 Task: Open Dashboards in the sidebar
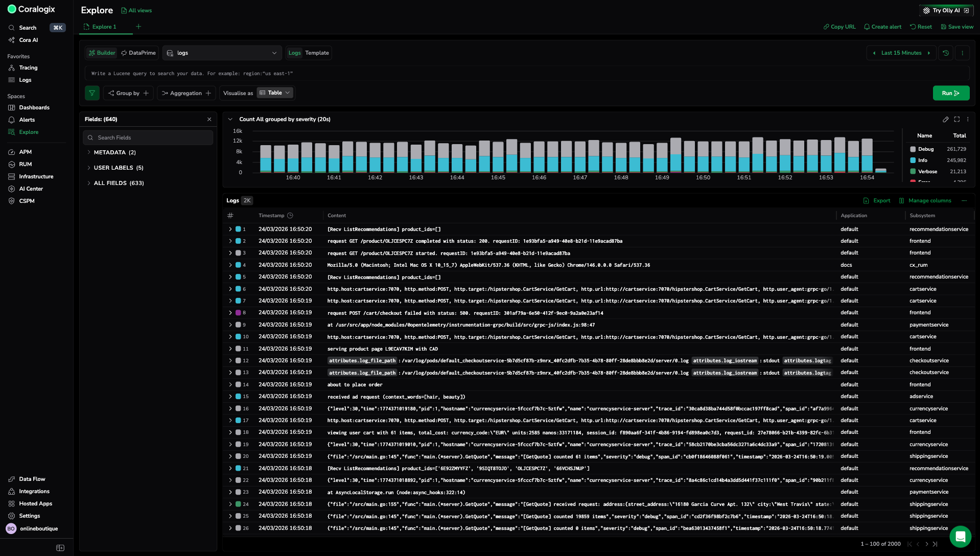pos(34,108)
